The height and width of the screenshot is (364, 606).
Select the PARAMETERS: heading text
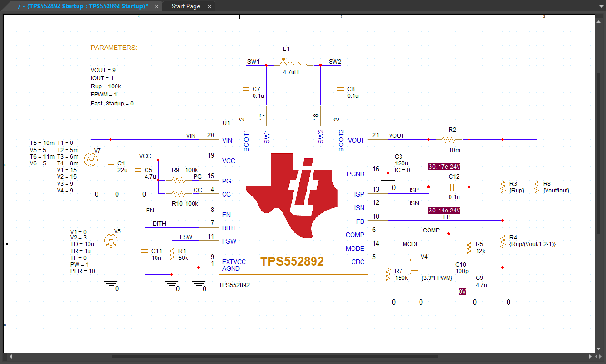pos(114,48)
